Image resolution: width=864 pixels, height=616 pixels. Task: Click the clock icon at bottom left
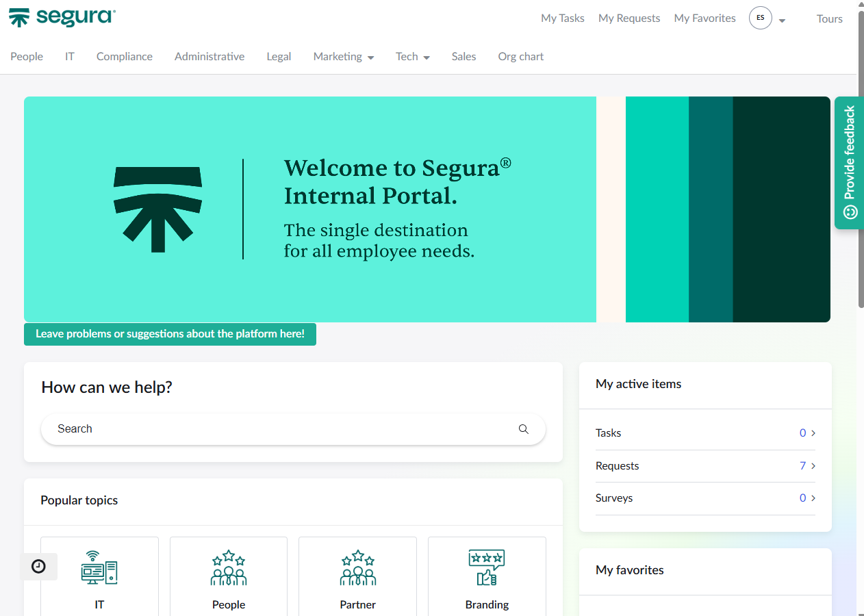point(39,567)
